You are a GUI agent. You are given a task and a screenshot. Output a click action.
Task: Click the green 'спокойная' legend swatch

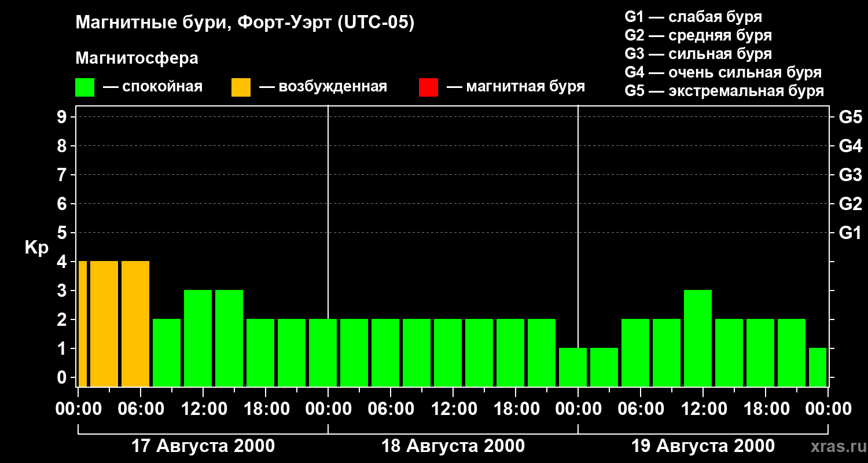click(x=85, y=87)
